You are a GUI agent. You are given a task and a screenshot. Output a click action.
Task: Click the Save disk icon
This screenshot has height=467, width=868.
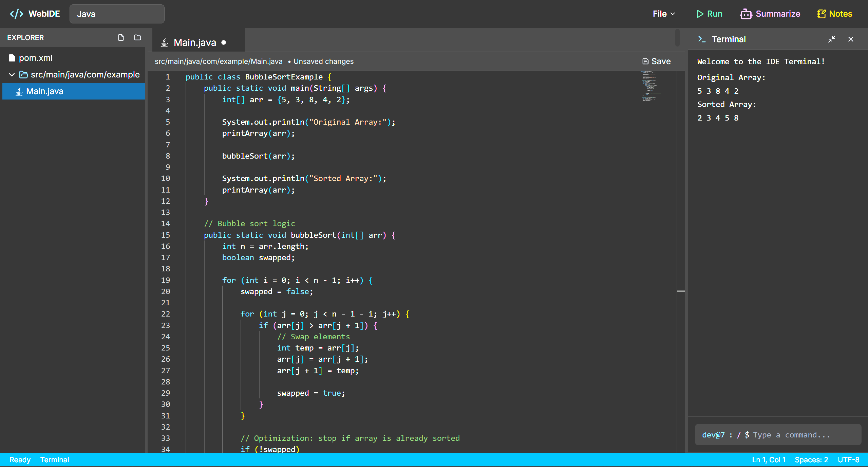point(645,61)
